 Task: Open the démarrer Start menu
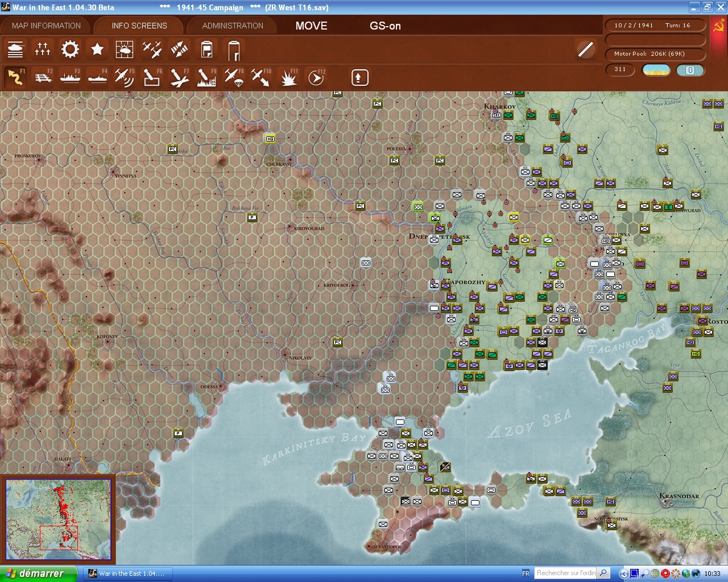point(38,573)
